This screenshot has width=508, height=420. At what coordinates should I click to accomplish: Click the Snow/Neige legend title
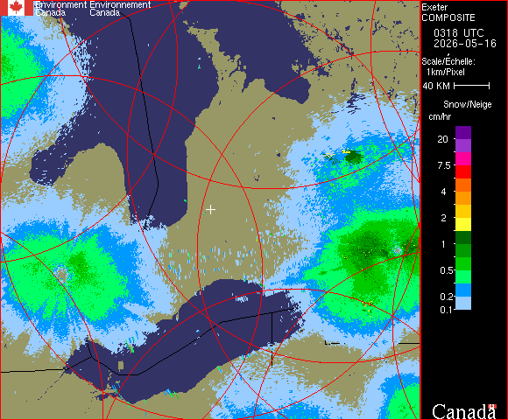[468, 104]
